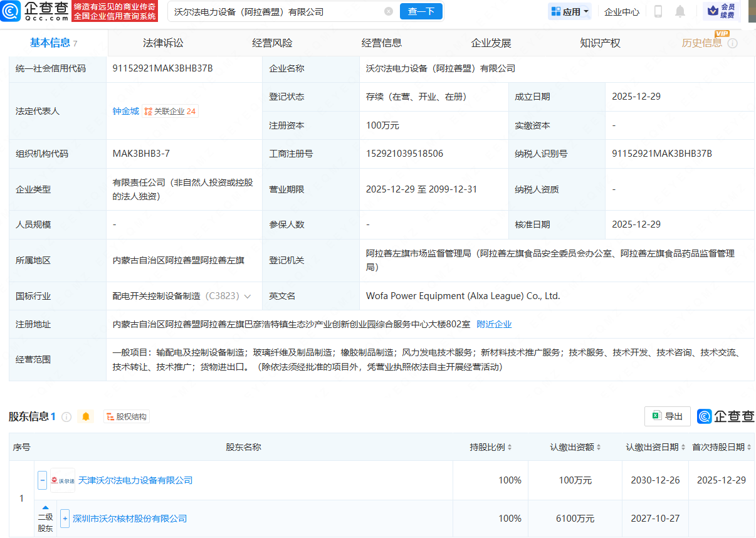Collapse the 二级股东 section arrow
The image size is (756, 538).
point(45,507)
